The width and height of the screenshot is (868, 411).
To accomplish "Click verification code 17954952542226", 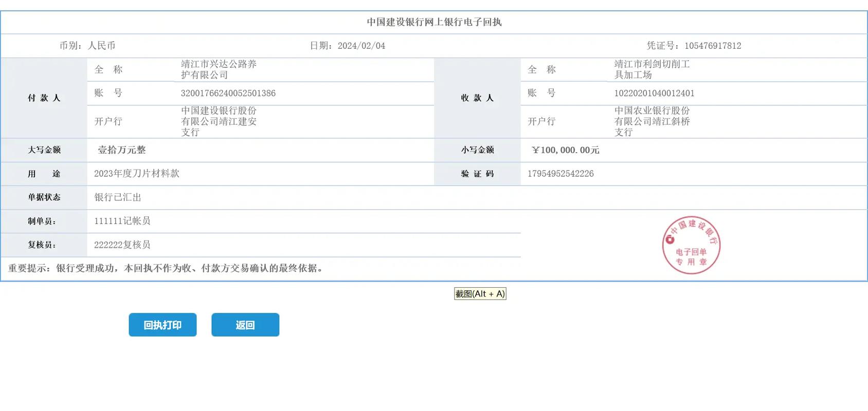I will point(560,174).
